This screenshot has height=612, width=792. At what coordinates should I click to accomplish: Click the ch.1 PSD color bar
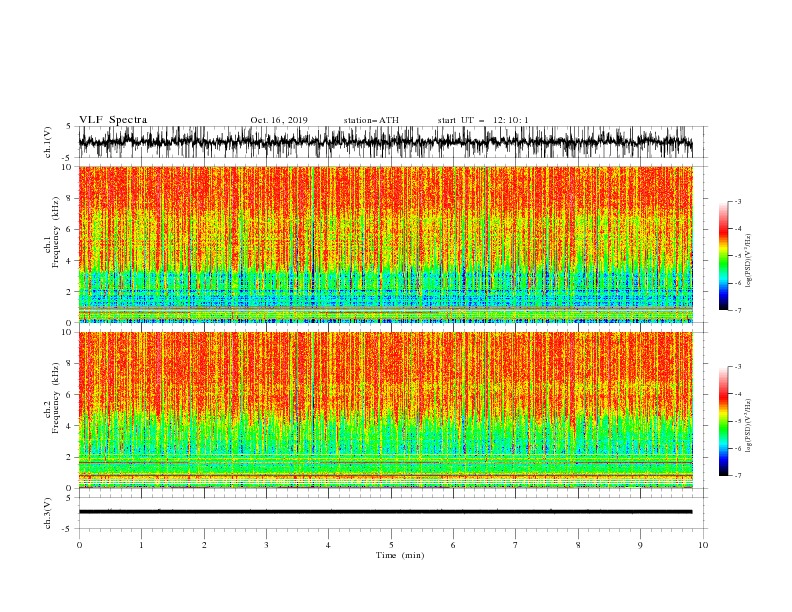tap(723, 256)
